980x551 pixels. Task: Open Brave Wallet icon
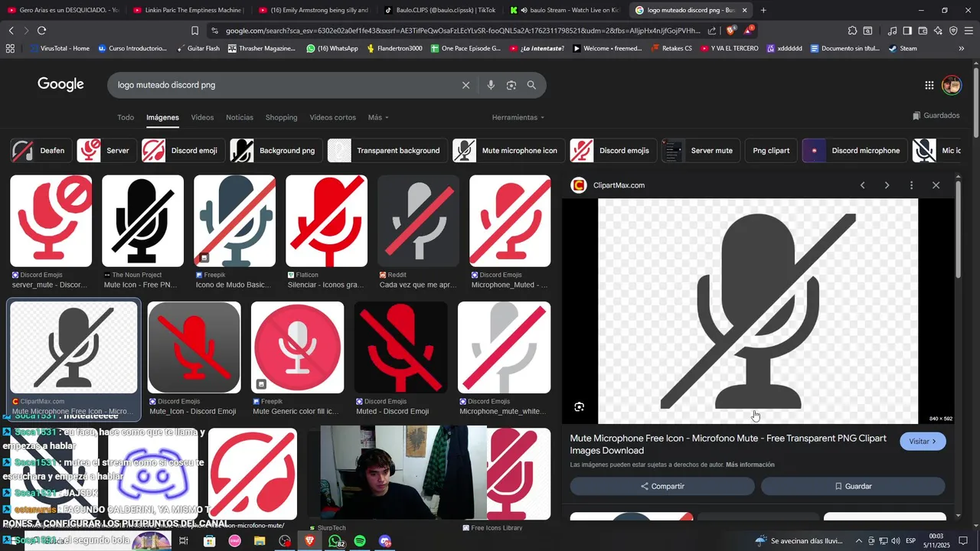[923, 31]
